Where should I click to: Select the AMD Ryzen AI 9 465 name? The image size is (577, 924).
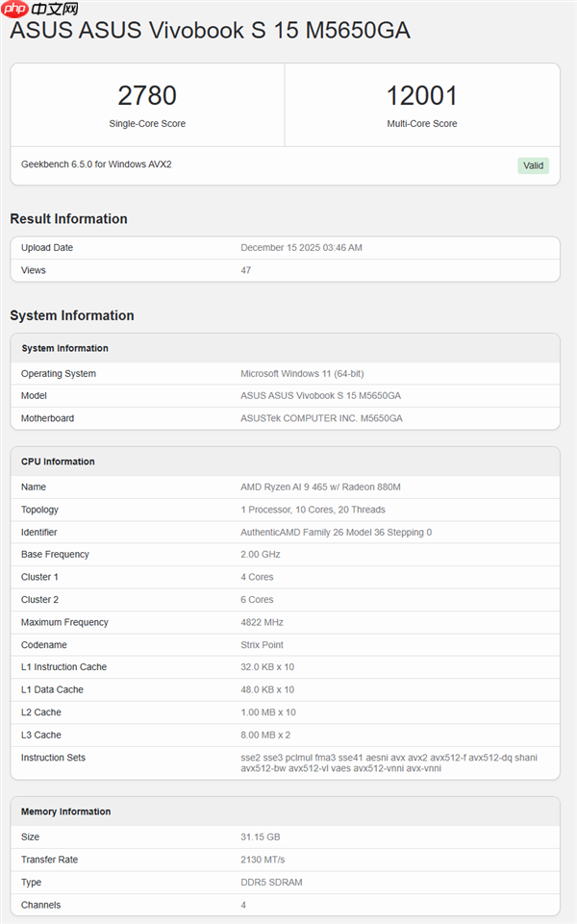[320, 487]
